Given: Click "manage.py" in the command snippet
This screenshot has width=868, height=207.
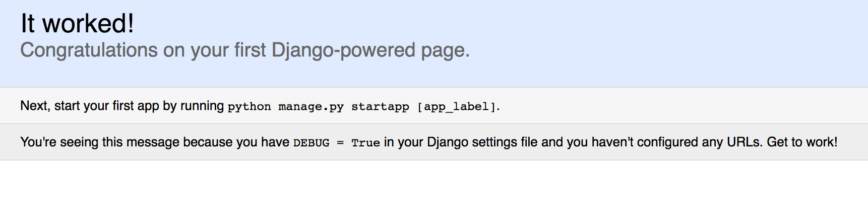Looking at the screenshot, I should 311,107.
